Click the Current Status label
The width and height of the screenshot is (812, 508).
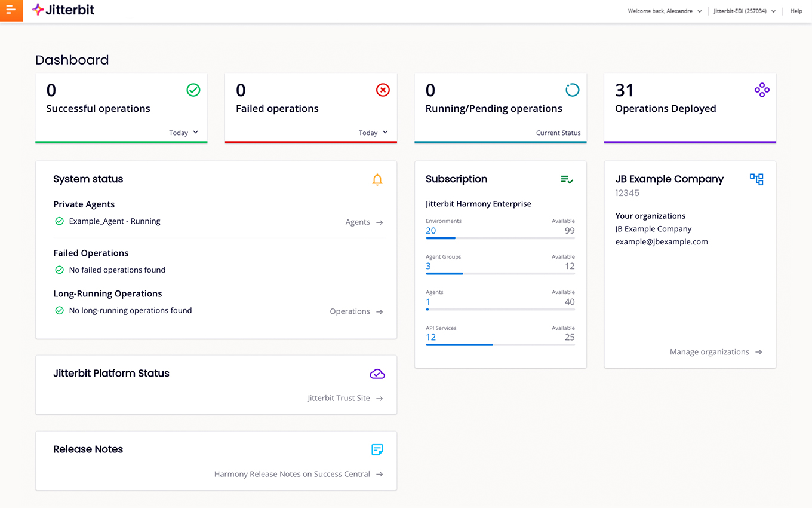(x=558, y=133)
